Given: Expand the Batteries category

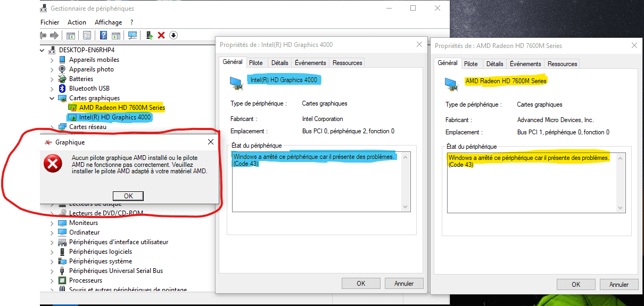Looking at the screenshot, I should [x=52, y=79].
